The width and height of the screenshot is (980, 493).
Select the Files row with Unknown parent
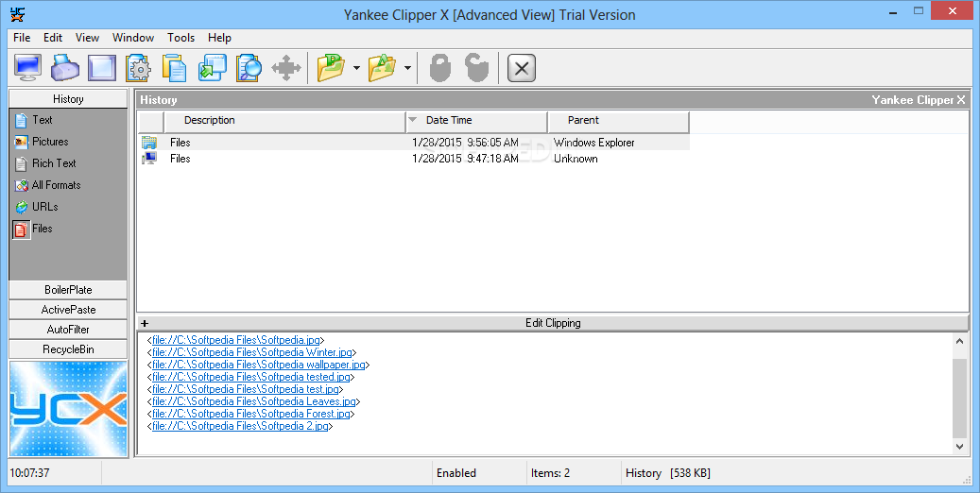pyautogui.click(x=414, y=159)
